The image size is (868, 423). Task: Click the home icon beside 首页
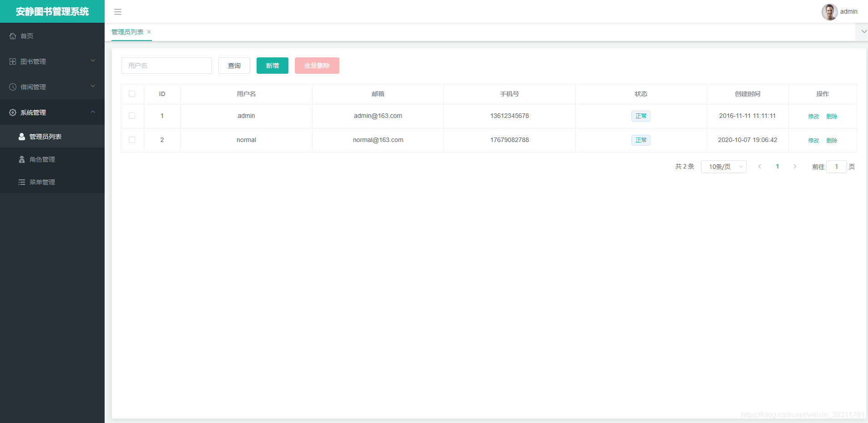tap(13, 36)
